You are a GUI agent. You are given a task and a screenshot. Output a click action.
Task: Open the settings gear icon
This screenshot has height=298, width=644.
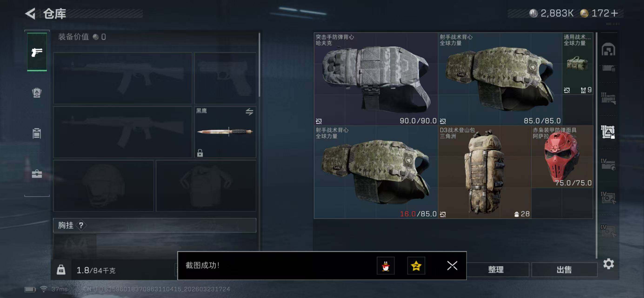tap(608, 264)
